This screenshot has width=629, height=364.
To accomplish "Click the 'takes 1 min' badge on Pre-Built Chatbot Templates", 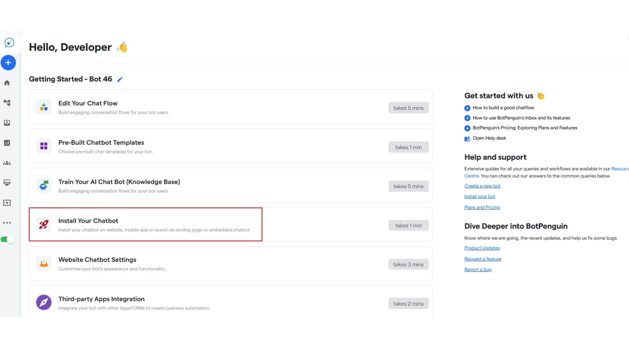I will pos(409,147).
